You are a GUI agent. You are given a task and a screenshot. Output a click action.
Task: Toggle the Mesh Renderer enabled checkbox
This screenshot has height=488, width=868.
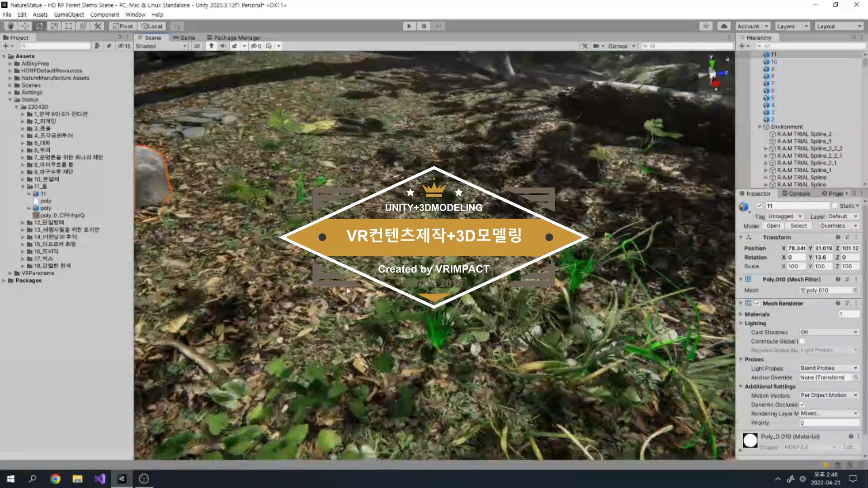click(x=757, y=304)
